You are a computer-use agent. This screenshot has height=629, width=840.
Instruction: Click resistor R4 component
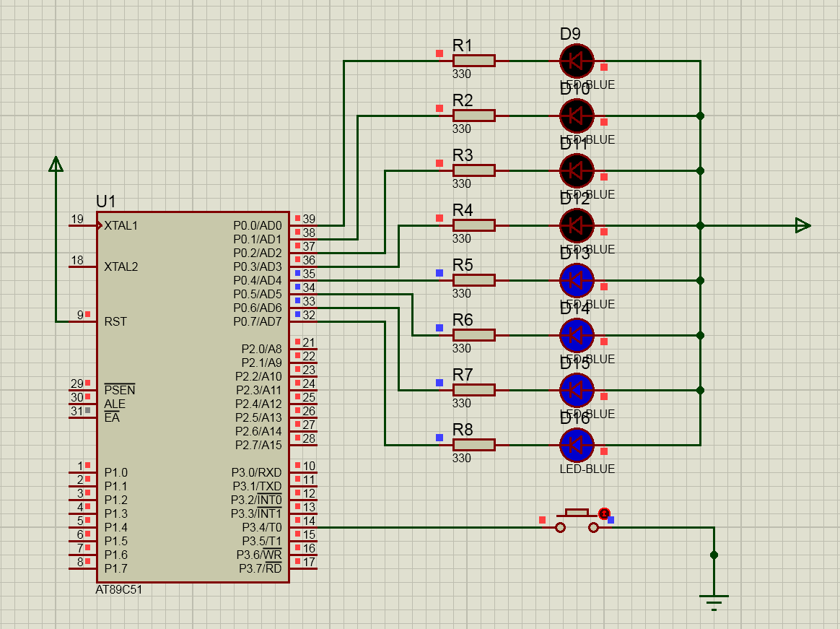click(473, 225)
